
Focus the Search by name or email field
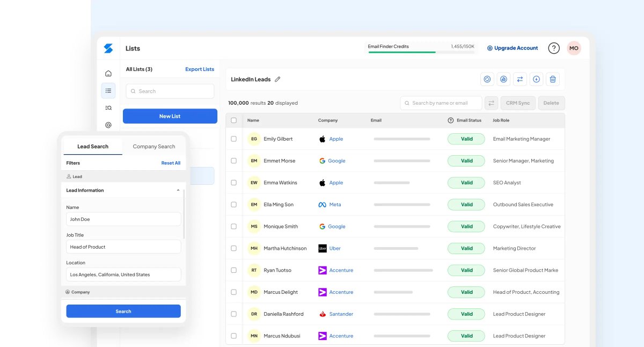[x=441, y=103]
